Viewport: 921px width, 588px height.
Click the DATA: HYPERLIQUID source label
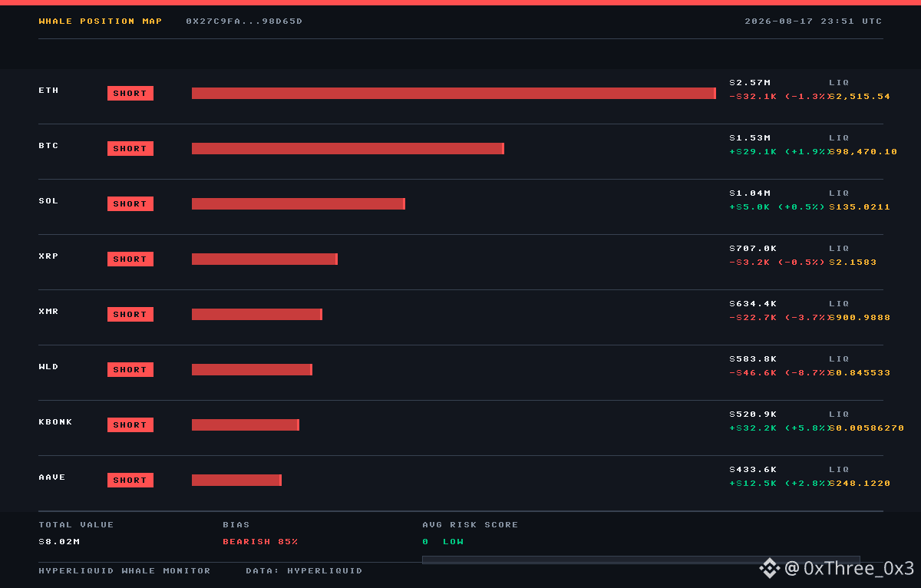coord(304,571)
